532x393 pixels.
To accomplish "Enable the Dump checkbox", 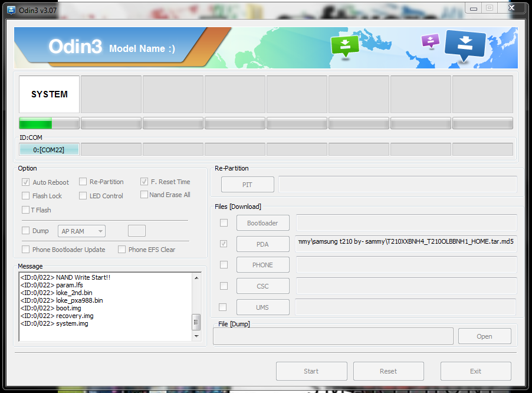I will click(25, 231).
